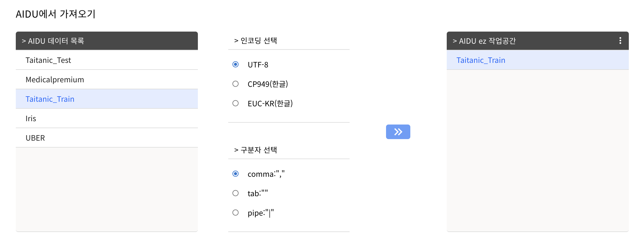Click the empty area of workspace panel
Screen dimensions: 644x246
pos(538,151)
